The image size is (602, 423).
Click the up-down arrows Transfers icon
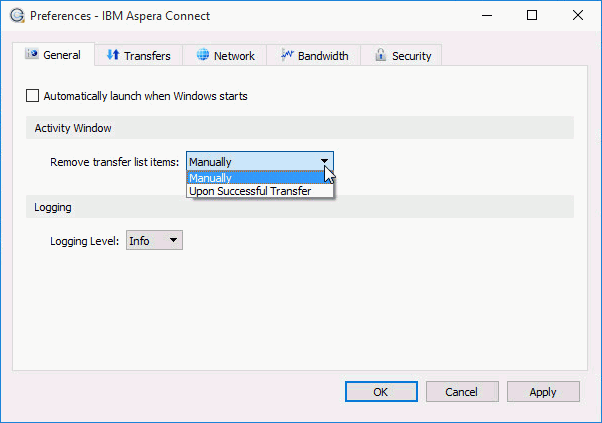click(x=113, y=56)
